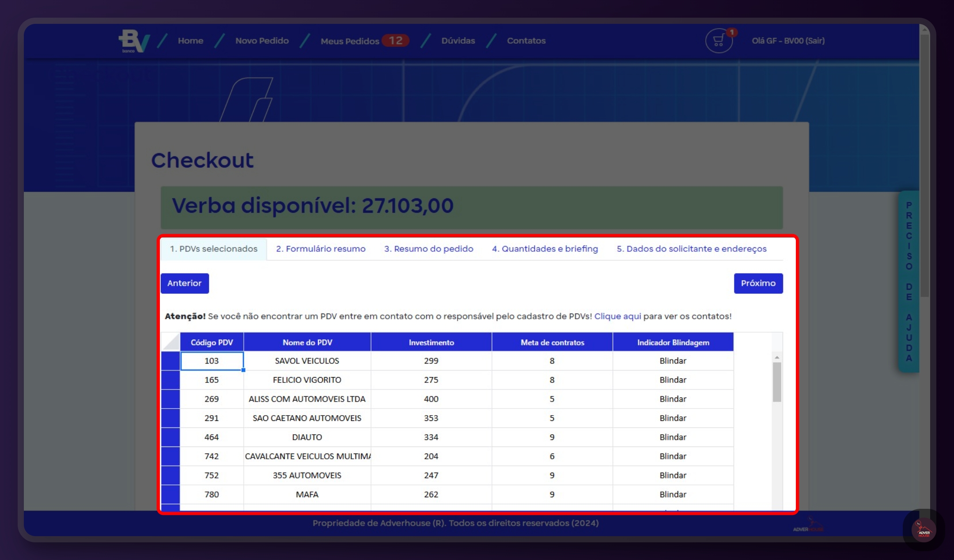Open Dúvidas menu item
Screen dimensions: 954x560
tap(458, 41)
